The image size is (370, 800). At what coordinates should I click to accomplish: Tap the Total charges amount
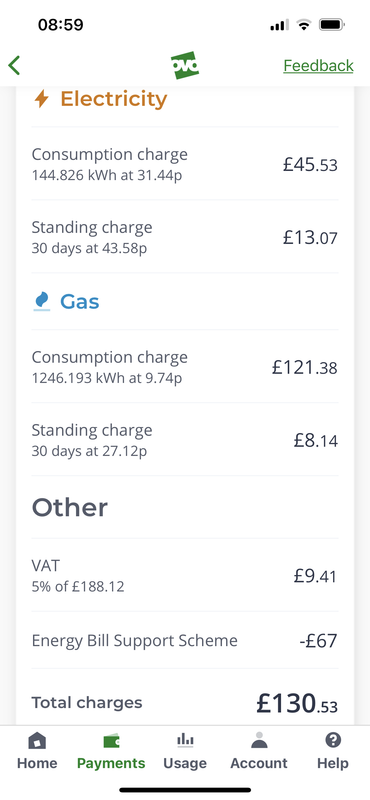(x=297, y=704)
